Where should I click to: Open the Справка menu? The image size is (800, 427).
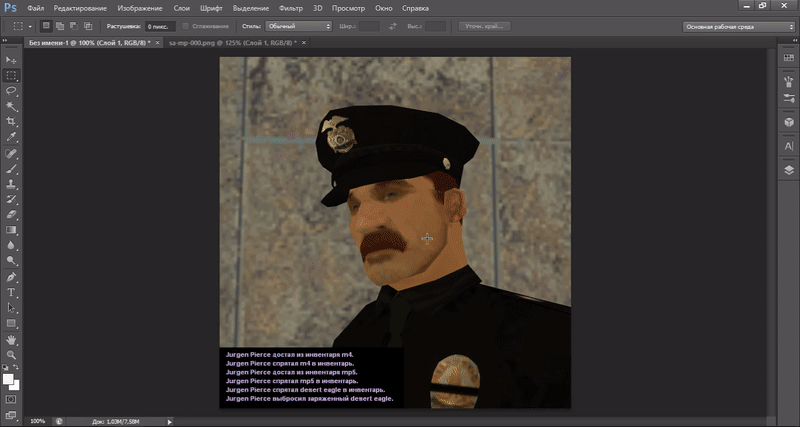415,8
